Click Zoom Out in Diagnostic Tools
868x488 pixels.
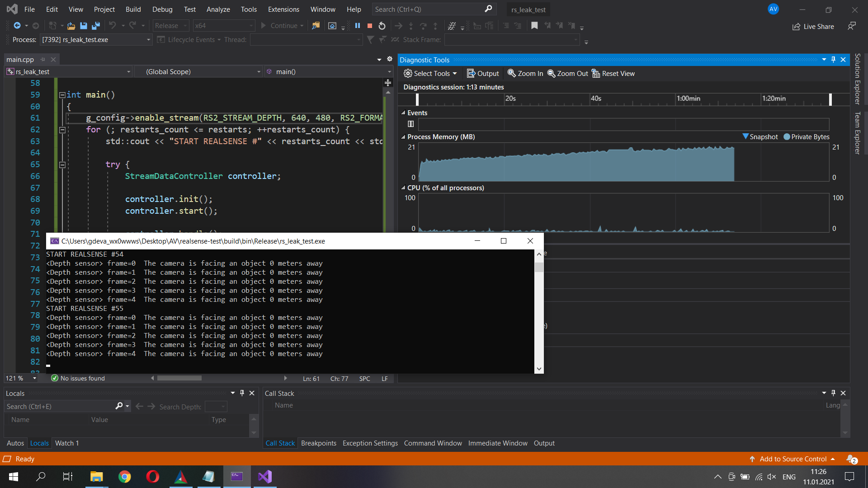(x=567, y=73)
